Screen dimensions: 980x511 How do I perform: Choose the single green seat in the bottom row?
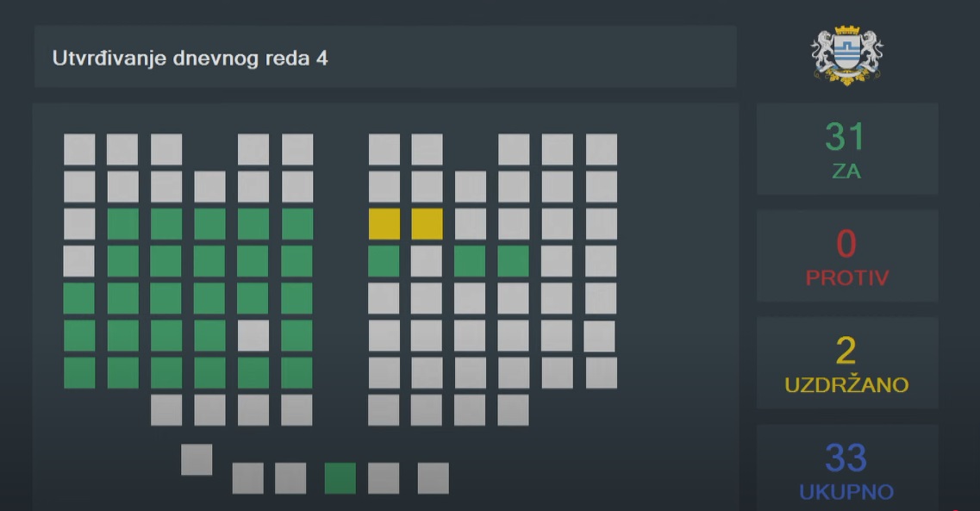340,478
